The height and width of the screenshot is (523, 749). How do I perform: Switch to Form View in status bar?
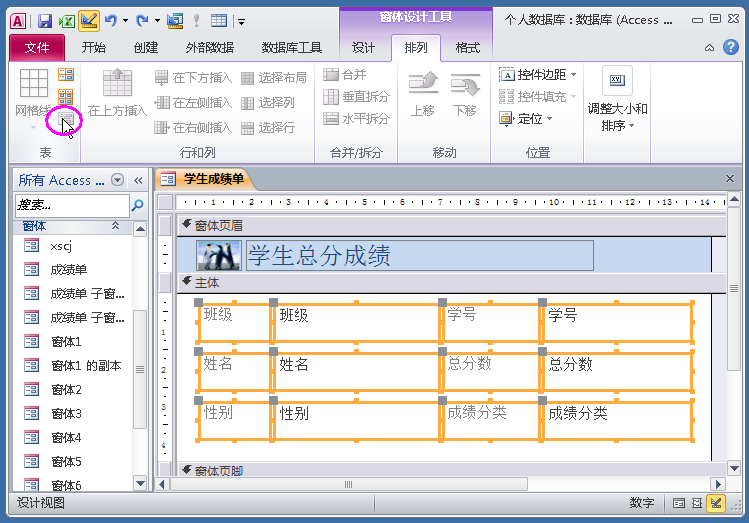pyautogui.click(x=679, y=503)
